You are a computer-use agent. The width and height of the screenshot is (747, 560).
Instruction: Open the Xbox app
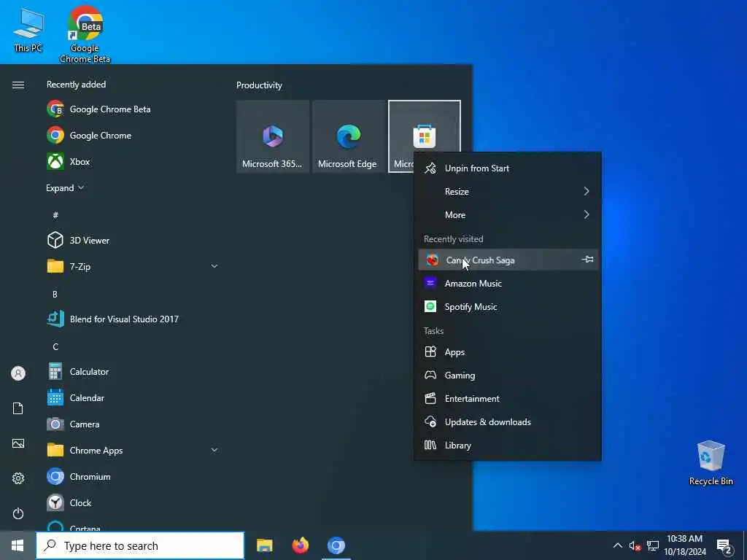tap(133, 162)
